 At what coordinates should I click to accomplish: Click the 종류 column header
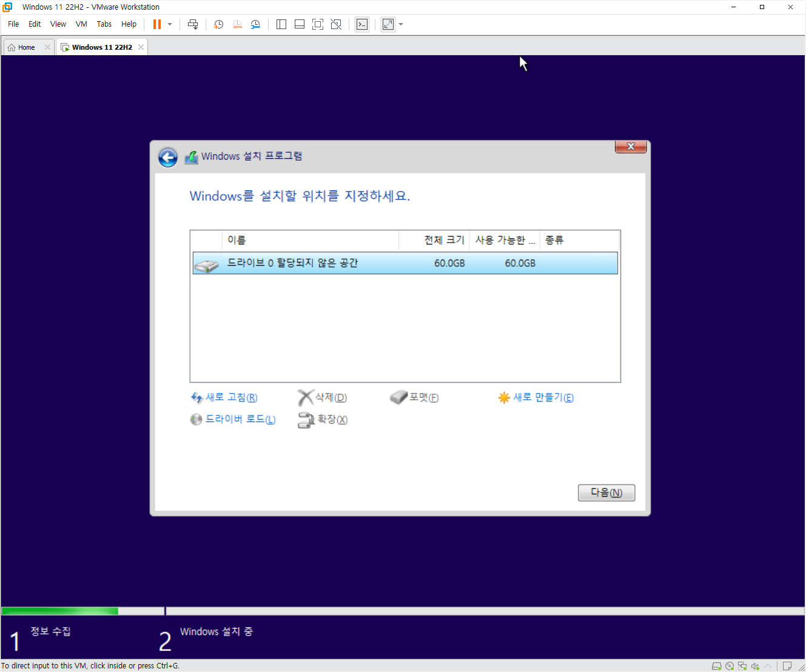pyautogui.click(x=580, y=240)
